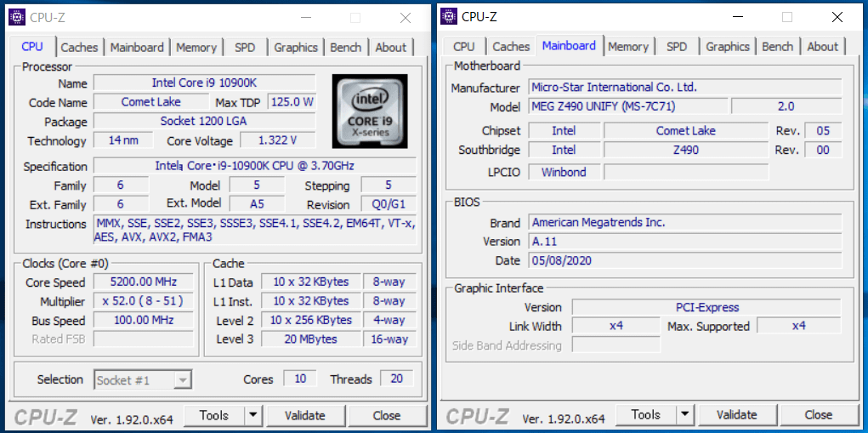Click Multiplier value x 52.0 (8 - 51)
Viewport: 868px width, 433px height.
pos(144,300)
